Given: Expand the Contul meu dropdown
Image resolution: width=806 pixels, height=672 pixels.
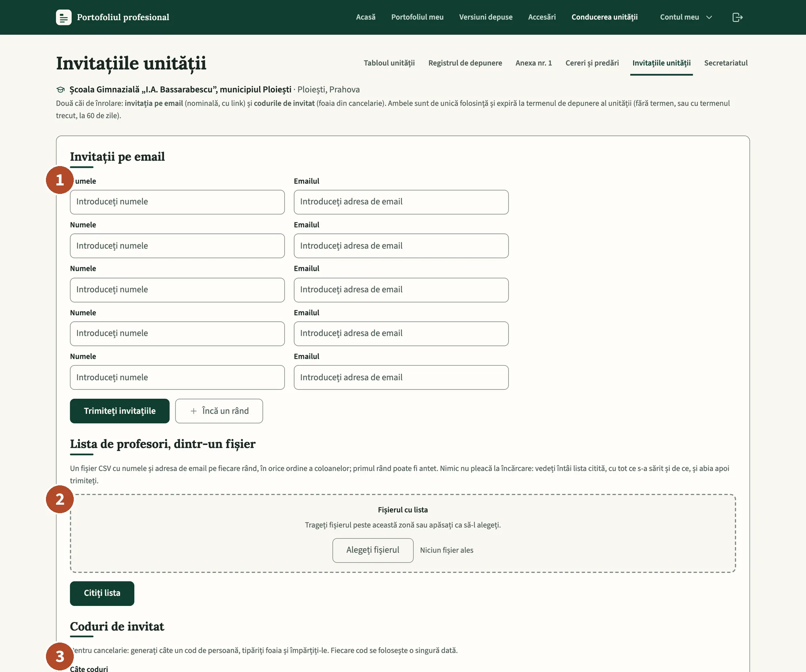Looking at the screenshot, I should 686,17.
